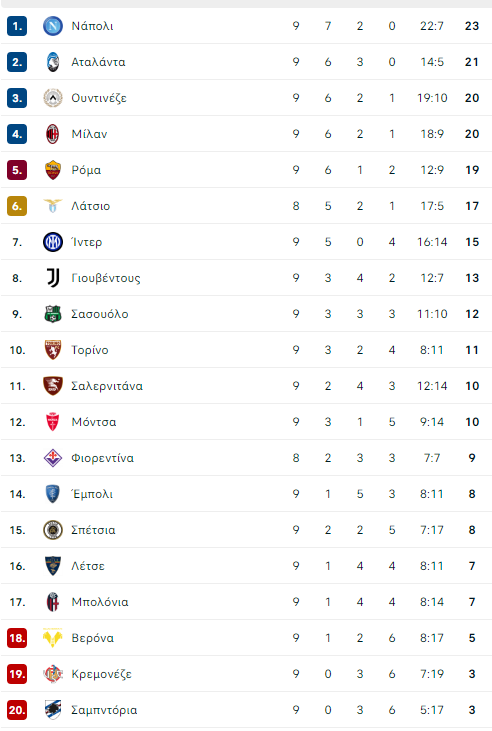
Task: Click the blue rank 1 badge
Action: click(17, 26)
